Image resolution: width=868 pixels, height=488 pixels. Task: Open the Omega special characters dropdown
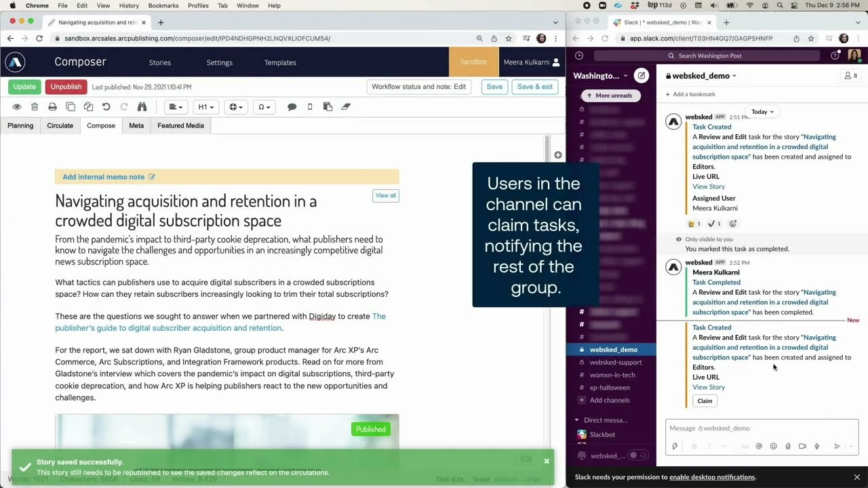click(x=264, y=107)
